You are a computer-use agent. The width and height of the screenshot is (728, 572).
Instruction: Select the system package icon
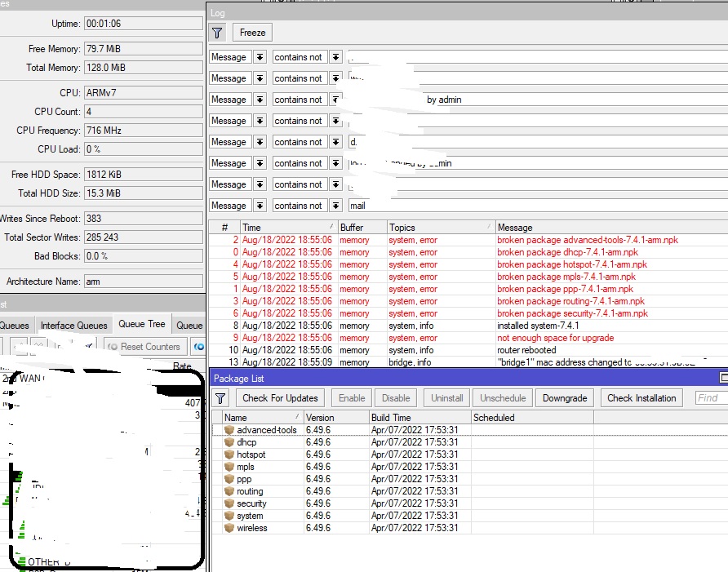229,516
